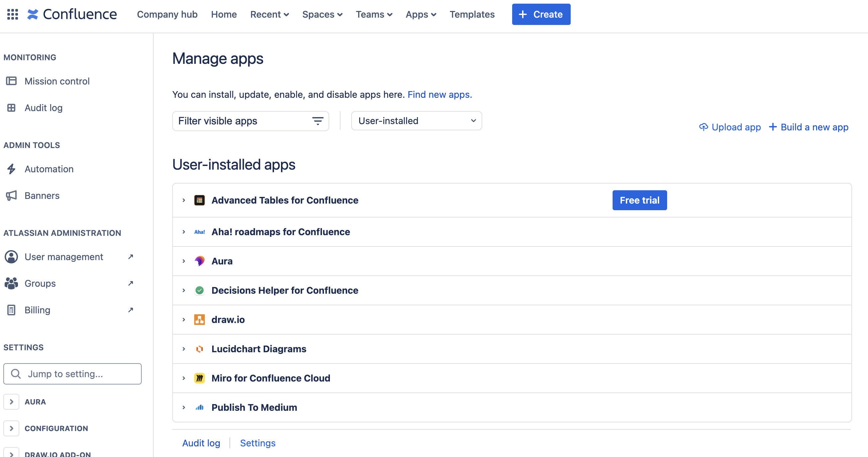Select the Publish To Medium app name

point(254,407)
